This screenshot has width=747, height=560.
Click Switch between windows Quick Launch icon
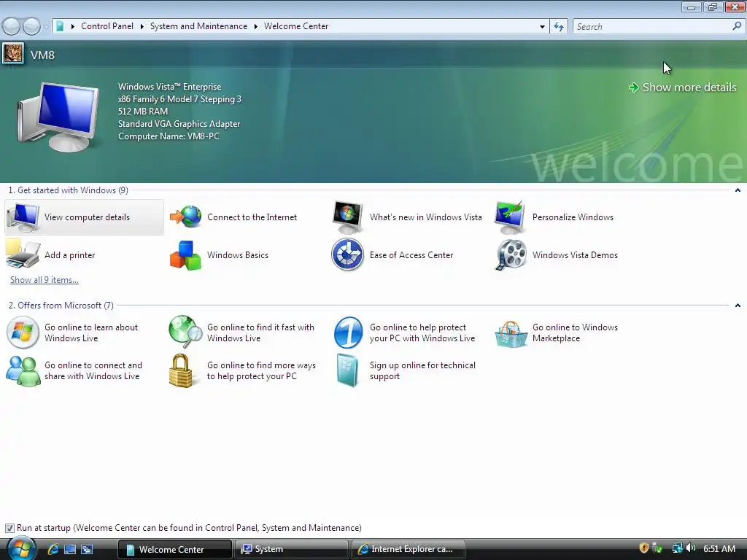(87, 549)
